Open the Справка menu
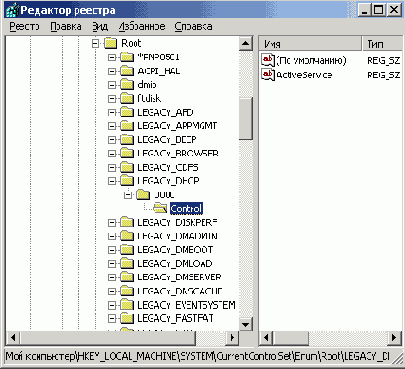The image size is (405, 369). (x=193, y=26)
